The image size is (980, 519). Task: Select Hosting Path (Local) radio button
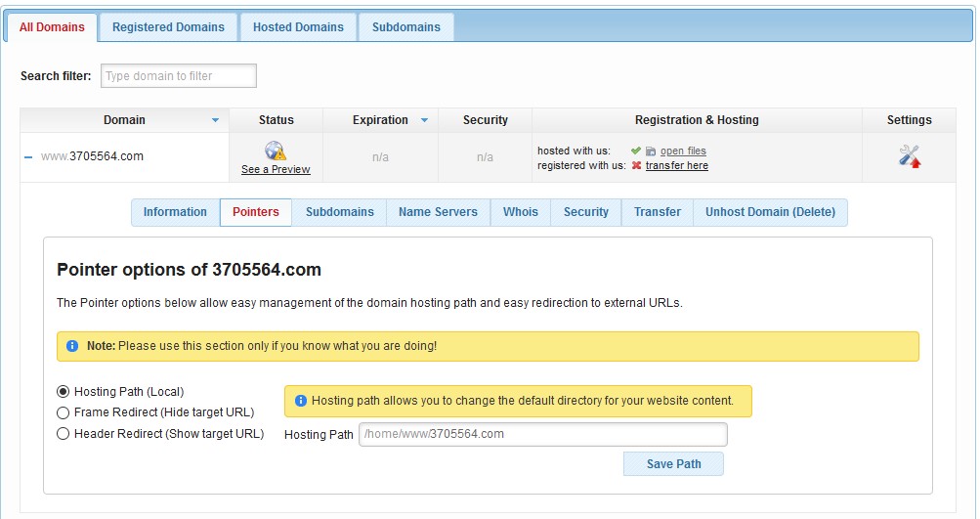[x=63, y=392]
